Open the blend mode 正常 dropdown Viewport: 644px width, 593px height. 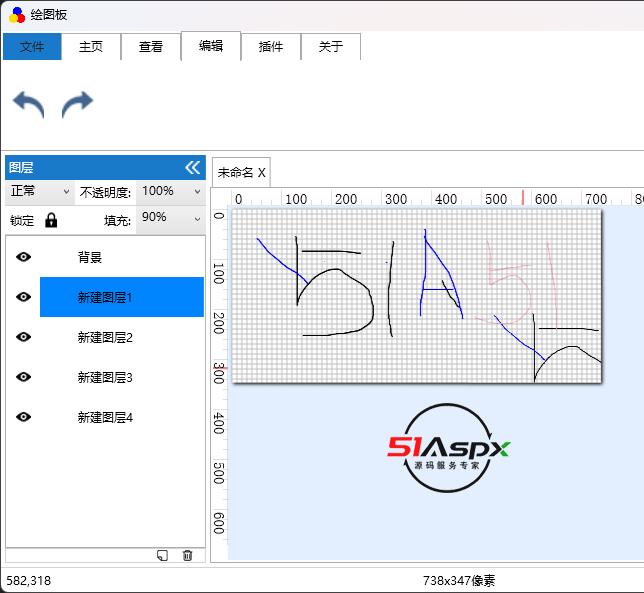click(x=39, y=191)
